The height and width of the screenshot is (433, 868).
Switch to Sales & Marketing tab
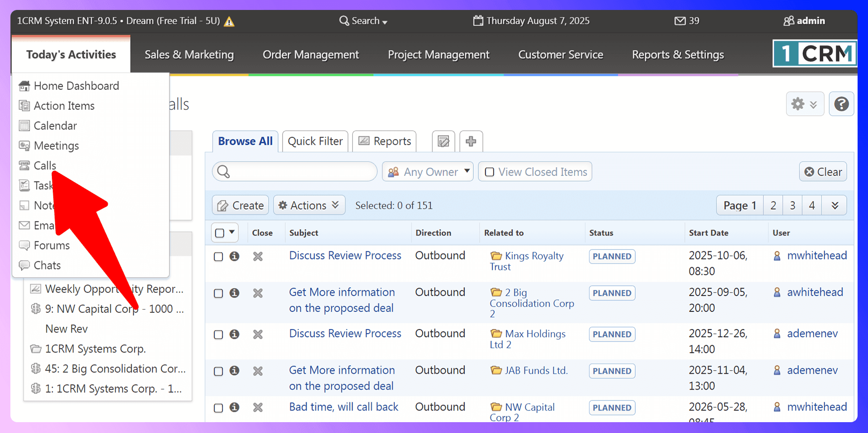pyautogui.click(x=189, y=55)
